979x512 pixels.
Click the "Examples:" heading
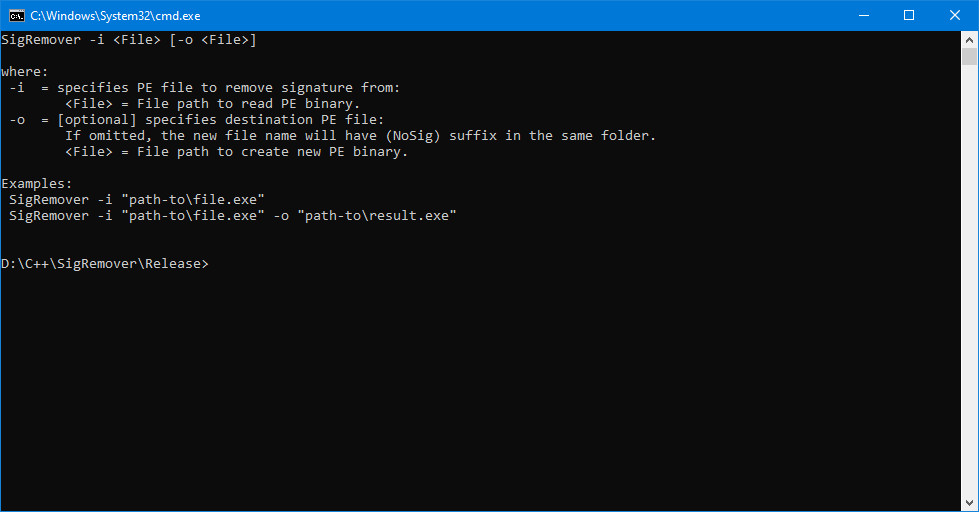tap(37, 184)
